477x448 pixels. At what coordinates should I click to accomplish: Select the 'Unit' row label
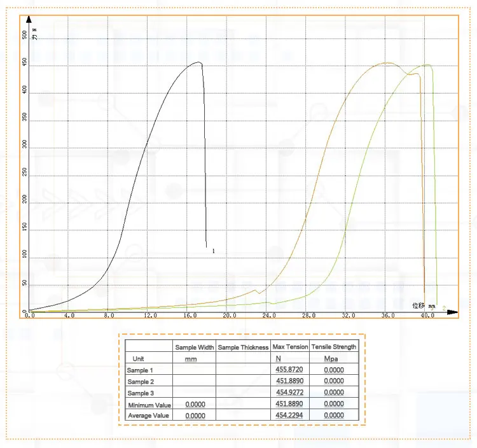(x=138, y=358)
